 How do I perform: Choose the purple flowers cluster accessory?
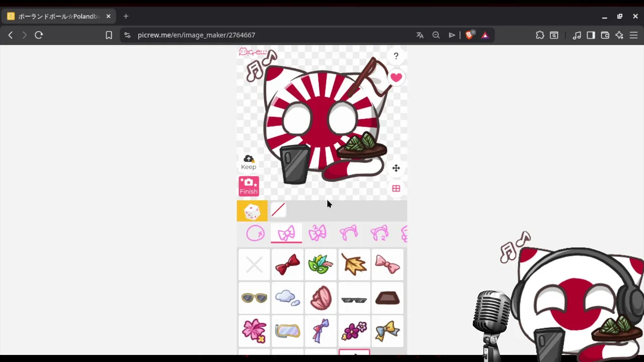[354, 331]
